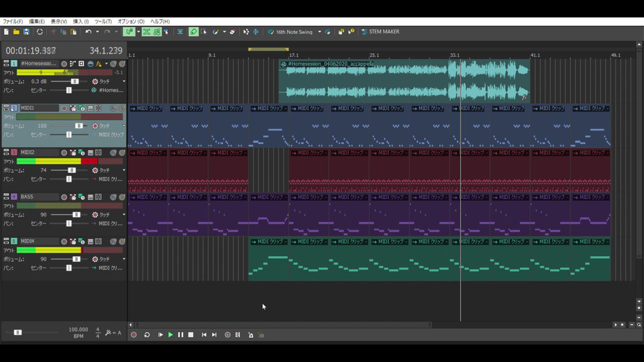Click the Stop playback button

click(x=191, y=335)
